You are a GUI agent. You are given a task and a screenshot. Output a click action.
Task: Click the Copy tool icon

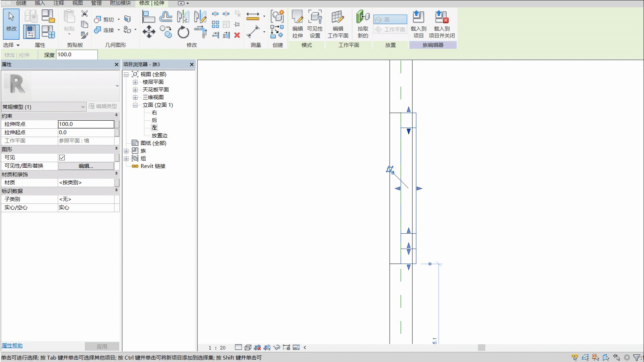pos(166,32)
